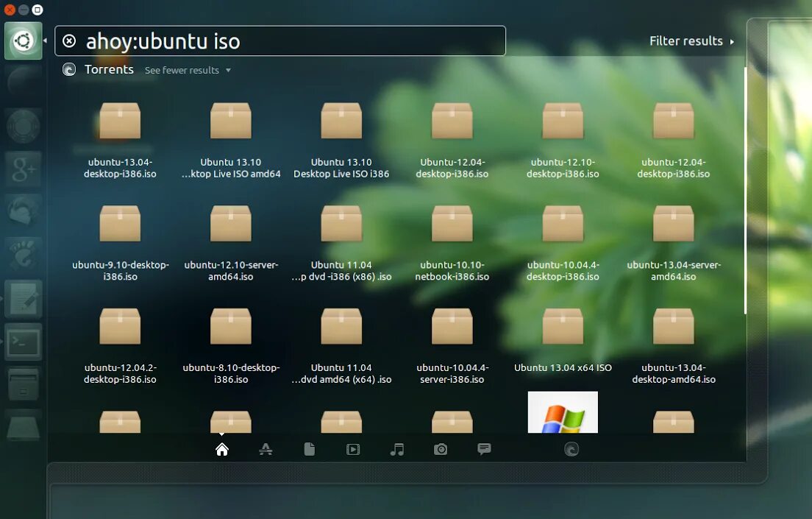Image resolution: width=812 pixels, height=519 pixels.
Task: Open ubuntu-12.10-desktop-i386.iso result
Action: coord(563,140)
